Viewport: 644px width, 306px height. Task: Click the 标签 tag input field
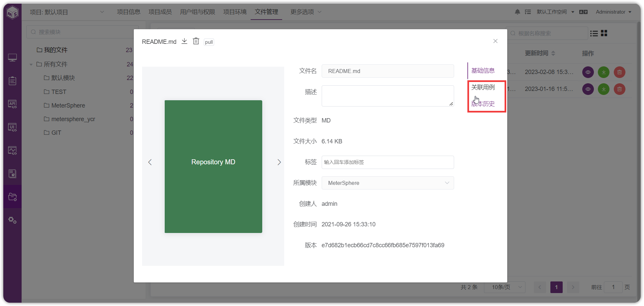click(x=388, y=162)
